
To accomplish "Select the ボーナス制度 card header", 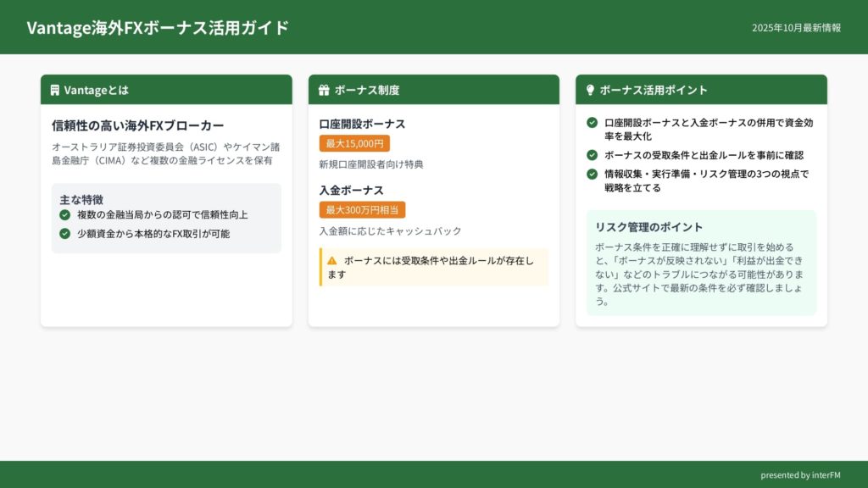I will tap(433, 90).
